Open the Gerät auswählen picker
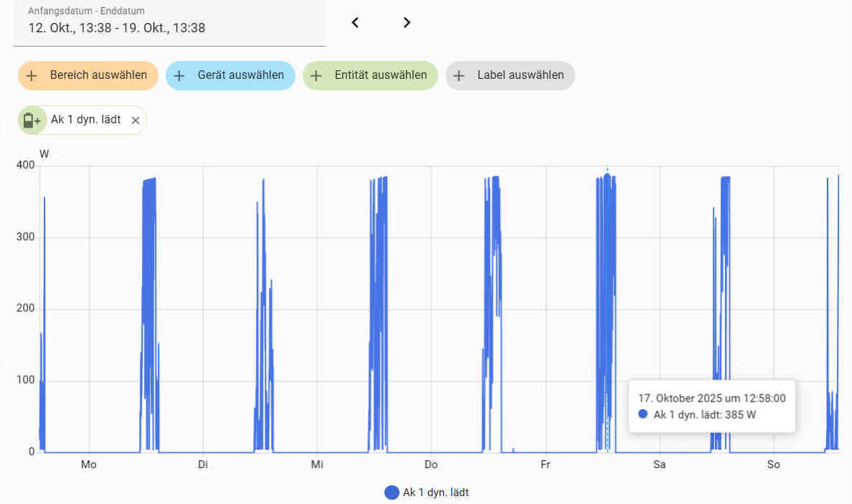Screen dimensions: 852x504 tap(230, 75)
